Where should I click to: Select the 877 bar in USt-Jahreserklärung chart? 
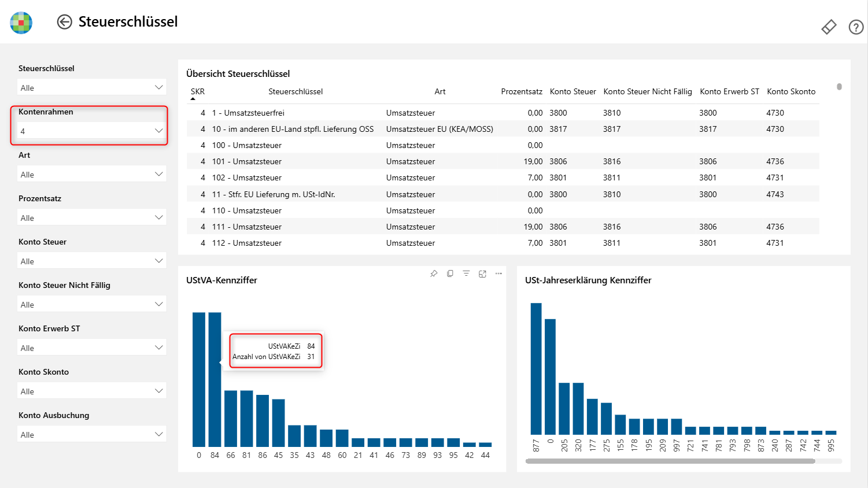[x=536, y=369]
